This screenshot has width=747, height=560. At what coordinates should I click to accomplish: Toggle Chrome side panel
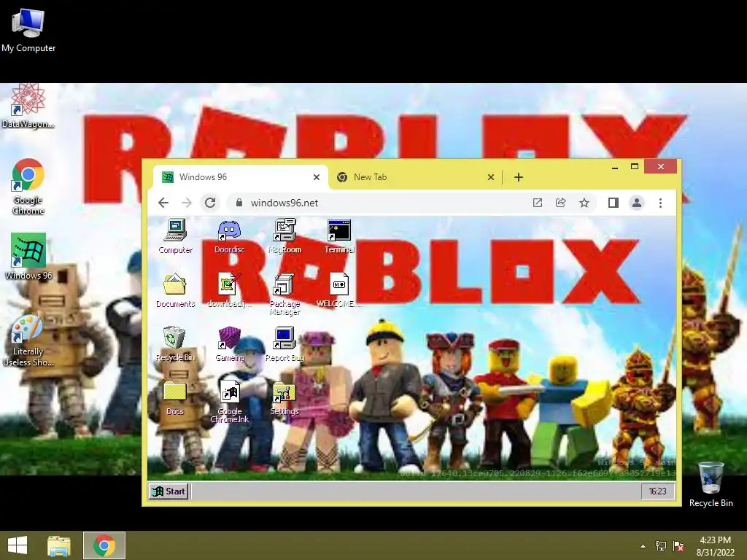coord(613,203)
